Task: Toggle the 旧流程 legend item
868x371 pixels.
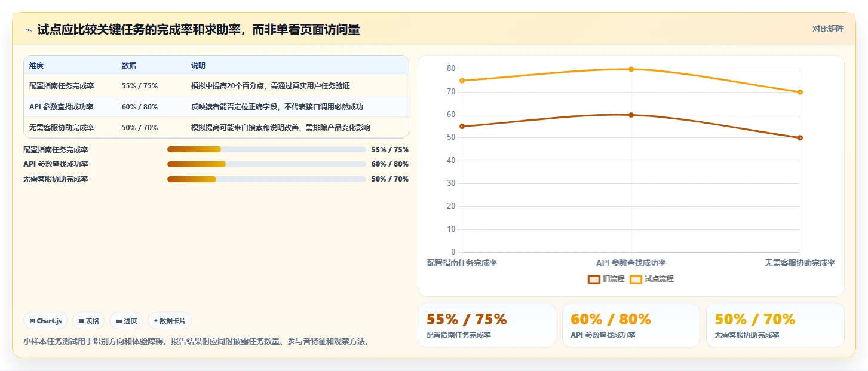Action: coord(606,279)
